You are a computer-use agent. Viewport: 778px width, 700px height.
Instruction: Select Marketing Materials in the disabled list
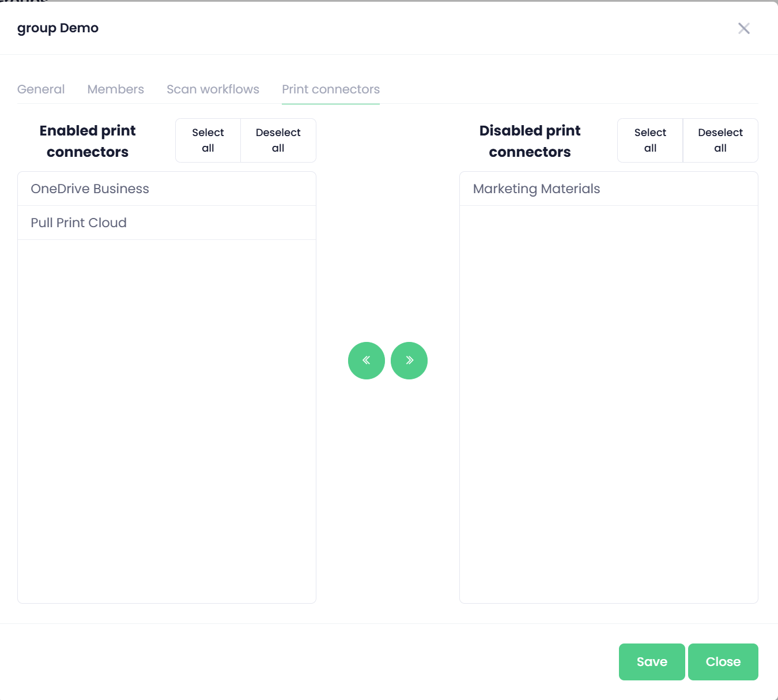537,189
